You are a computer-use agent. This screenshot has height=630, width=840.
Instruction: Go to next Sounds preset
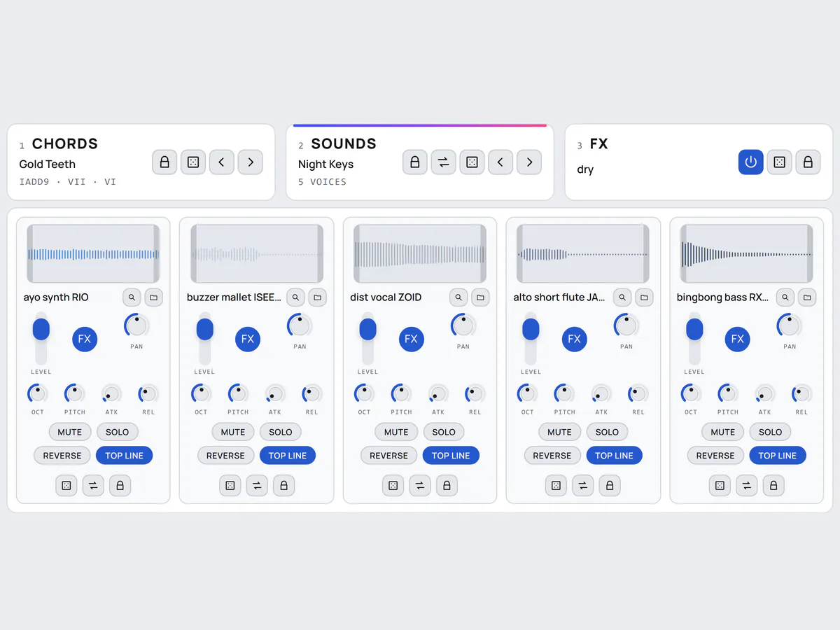(x=529, y=162)
